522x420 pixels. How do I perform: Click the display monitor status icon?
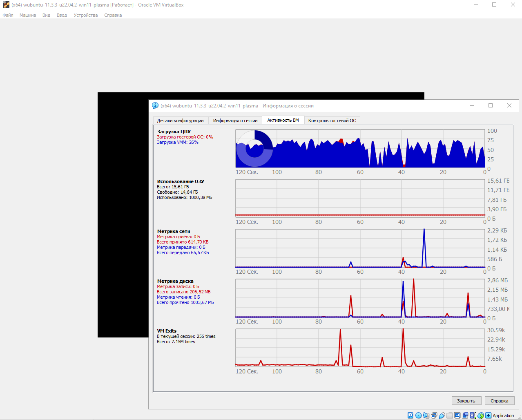(457, 416)
